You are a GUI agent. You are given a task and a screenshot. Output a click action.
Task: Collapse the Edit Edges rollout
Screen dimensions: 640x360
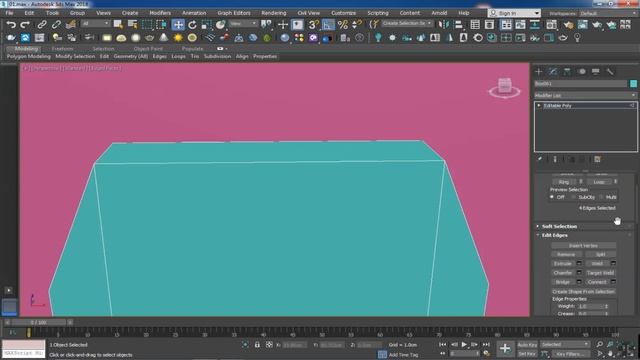point(555,235)
